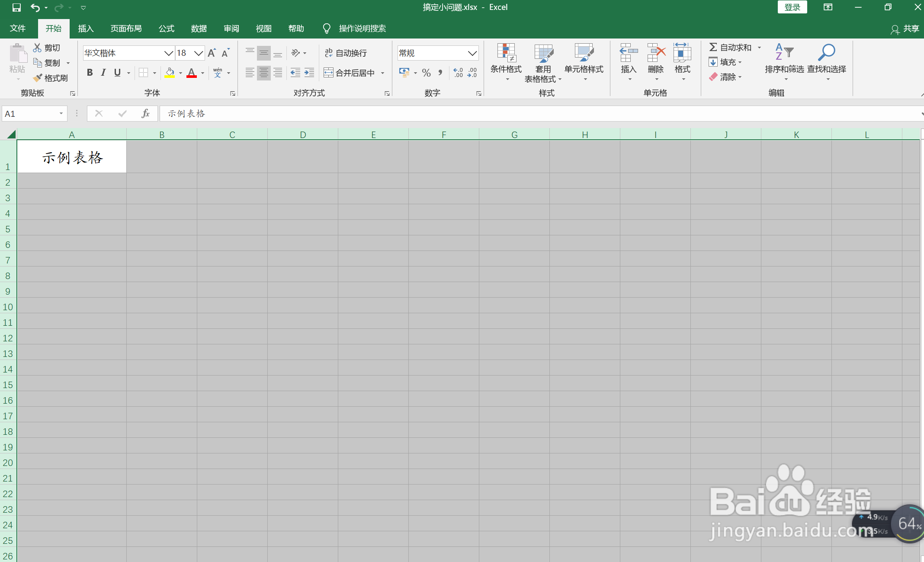Viewport: 924px width, 562px height.
Task: Click the 共享 share button
Action: click(905, 29)
